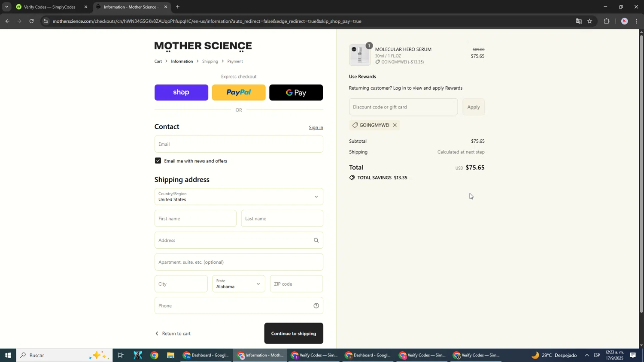Switch to the Verify Codes taskbar window beside Information
This screenshot has width=644, height=362.
314,355
